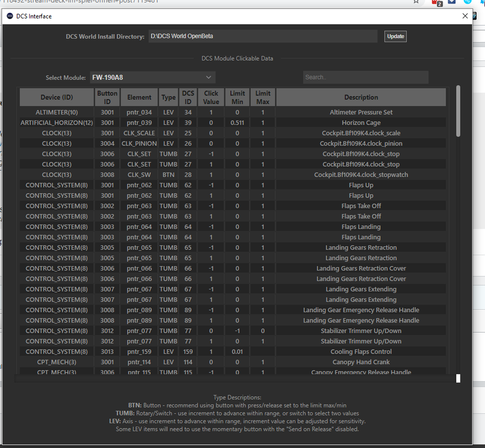Click inside the Search field
Viewport: 485px width, 448px height.
pos(365,77)
